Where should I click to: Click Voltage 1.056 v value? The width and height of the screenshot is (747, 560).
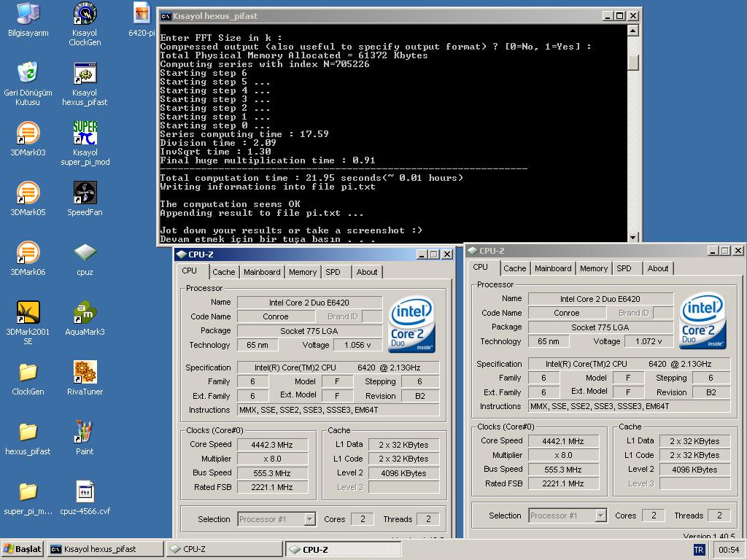(x=357, y=345)
